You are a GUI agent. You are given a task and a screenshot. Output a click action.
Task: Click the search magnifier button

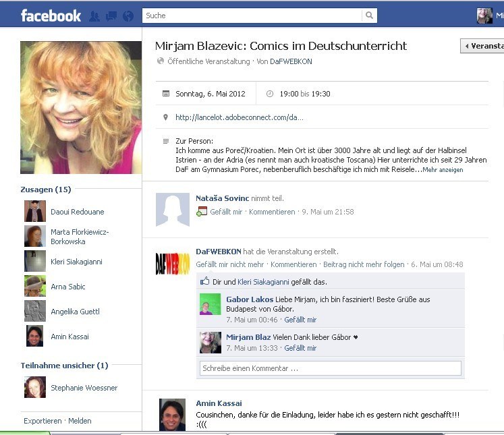tap(369, 16)
